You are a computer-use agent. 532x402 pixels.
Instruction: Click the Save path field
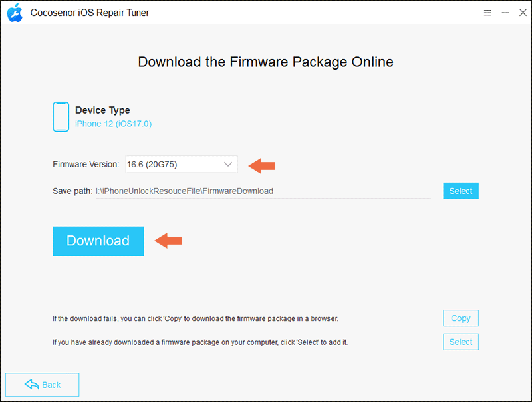pyautogui.click(x=263, y=191)
